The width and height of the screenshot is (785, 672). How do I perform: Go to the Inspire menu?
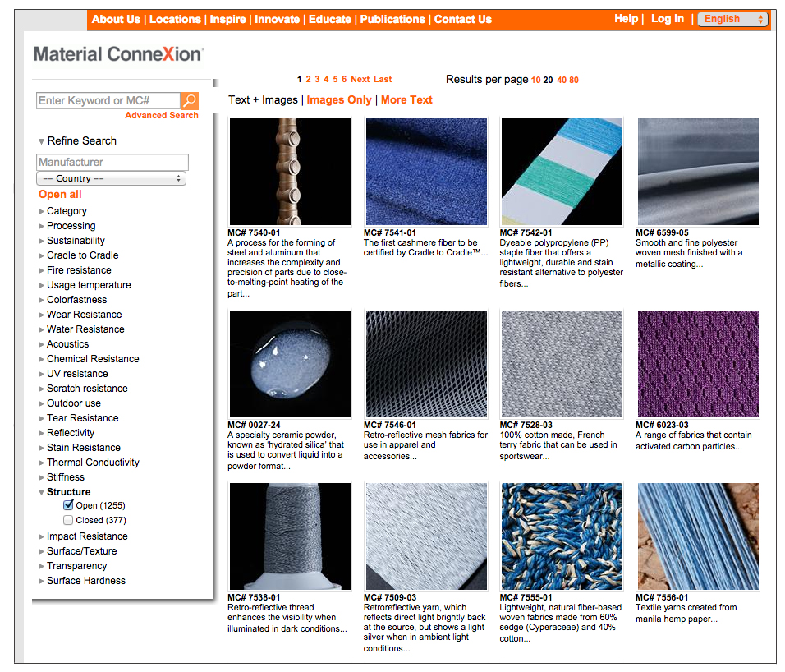(227, 19)
